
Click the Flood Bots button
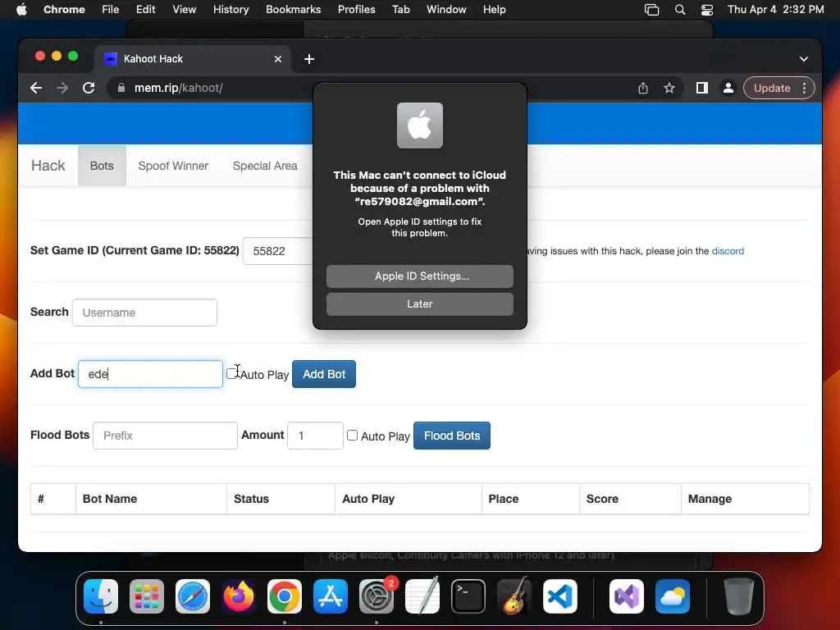pos(452,436)
